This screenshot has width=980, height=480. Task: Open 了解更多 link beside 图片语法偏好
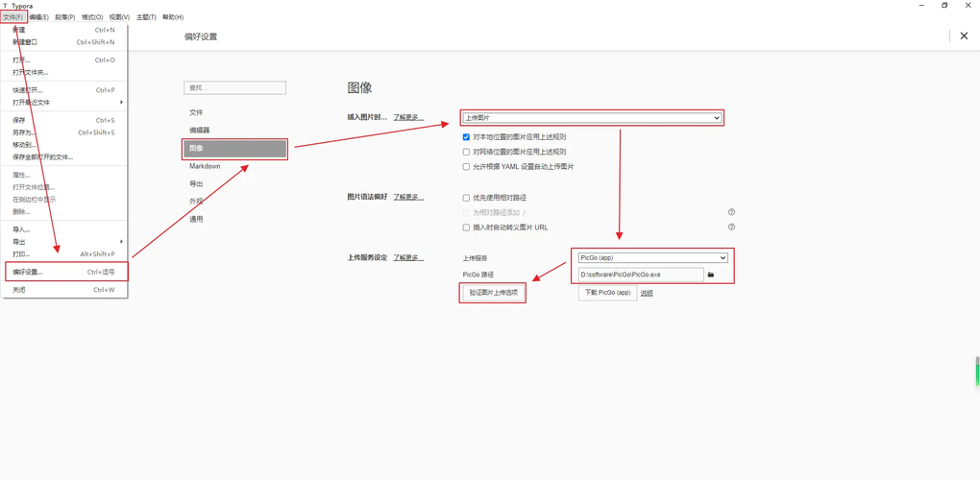coord(408,197)
